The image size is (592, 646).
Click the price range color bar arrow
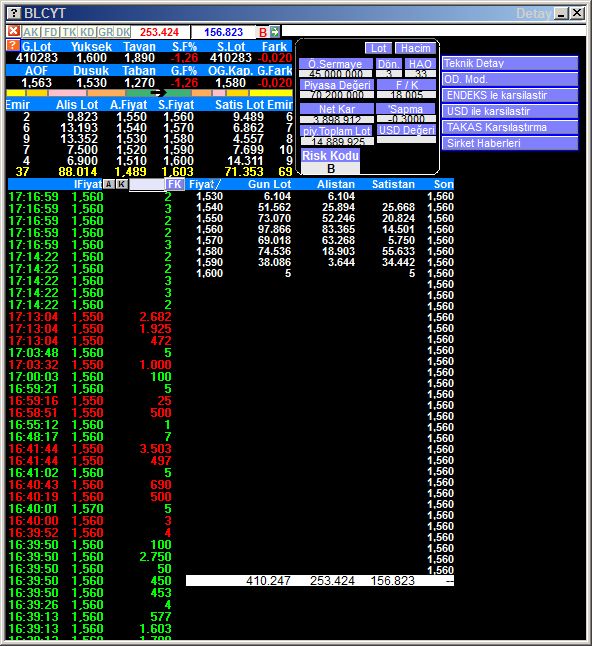point(158,93)
